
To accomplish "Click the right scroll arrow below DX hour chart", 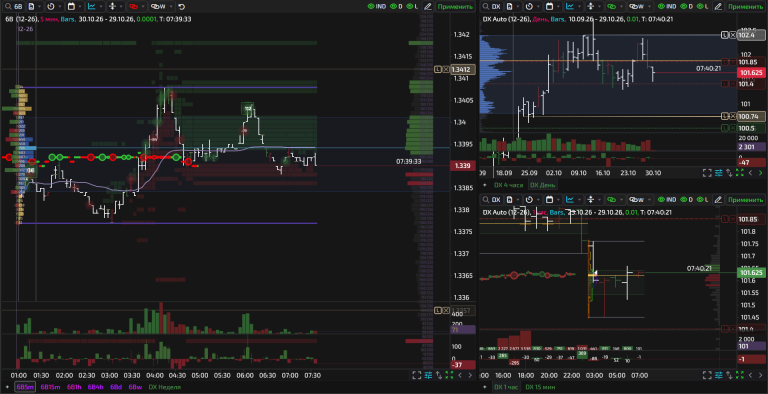I will [x=761, y=375].
